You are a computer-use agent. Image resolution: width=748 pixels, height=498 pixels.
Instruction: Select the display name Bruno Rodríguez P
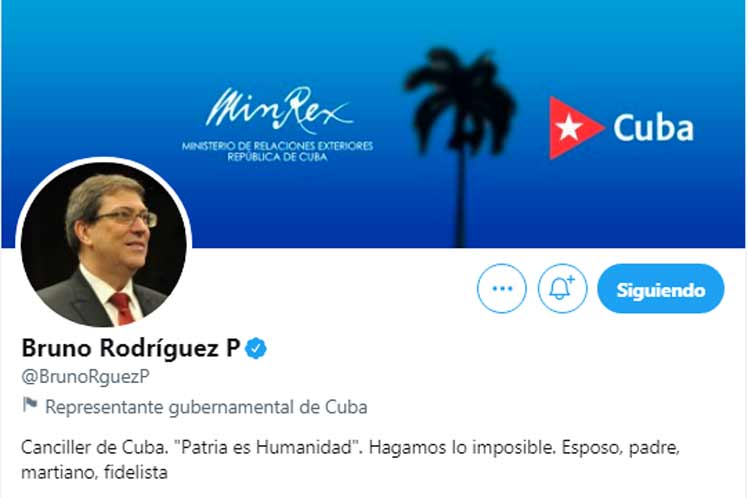coord(131,348)
